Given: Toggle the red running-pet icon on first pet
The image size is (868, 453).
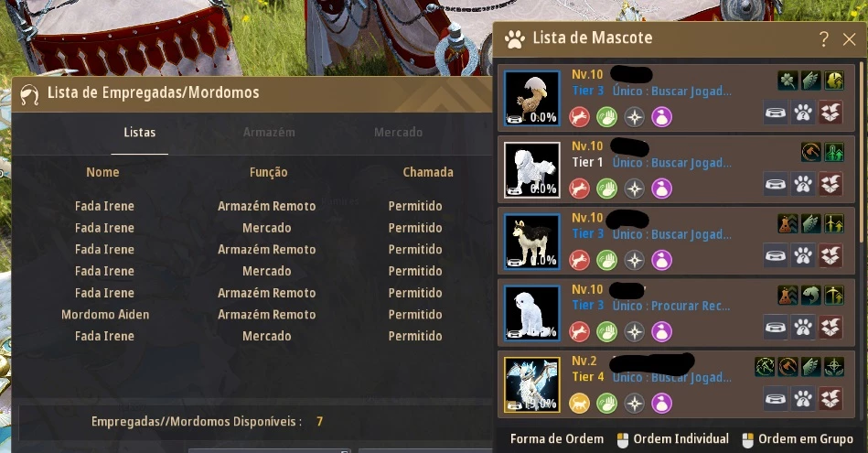Looking at the screenshot, I should coord(580,117).
